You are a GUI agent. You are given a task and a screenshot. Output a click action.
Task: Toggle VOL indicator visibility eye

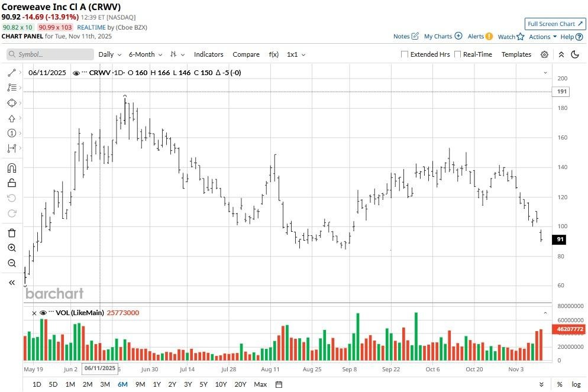(43, 313)
